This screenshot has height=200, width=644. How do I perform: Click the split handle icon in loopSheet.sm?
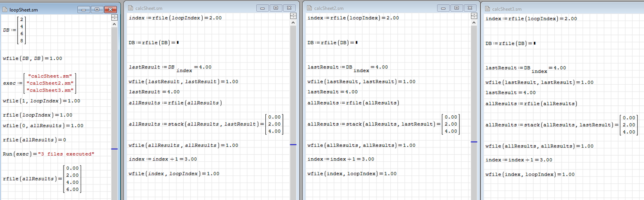pos(114,17)
